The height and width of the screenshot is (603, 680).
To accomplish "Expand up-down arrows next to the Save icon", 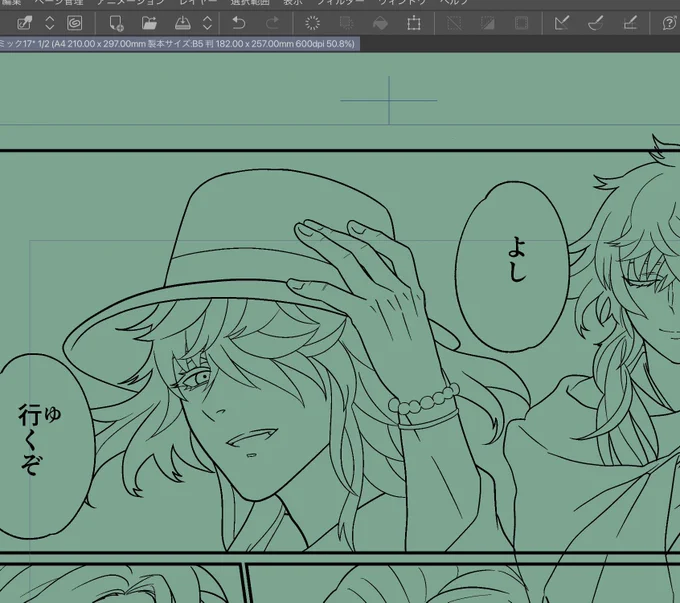I will click(x=208, y=23).
